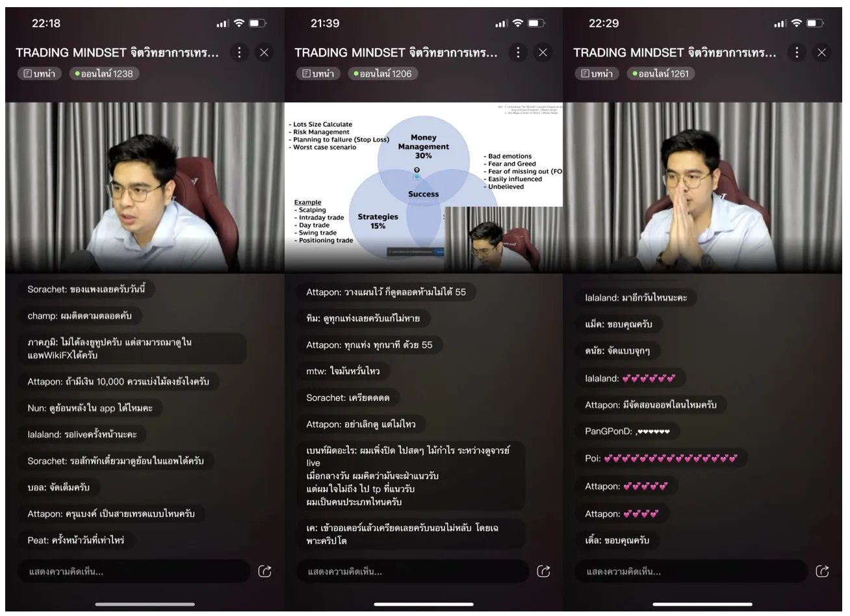Open the three-dot menu in the 1261-online stream
Viewport: 850px width, 616px height.
tap(797, 53)
